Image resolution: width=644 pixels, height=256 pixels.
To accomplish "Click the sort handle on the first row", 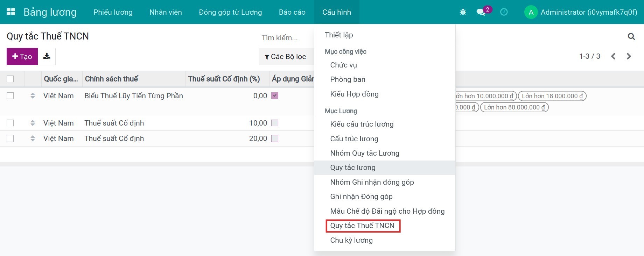I will coord(33,96).
